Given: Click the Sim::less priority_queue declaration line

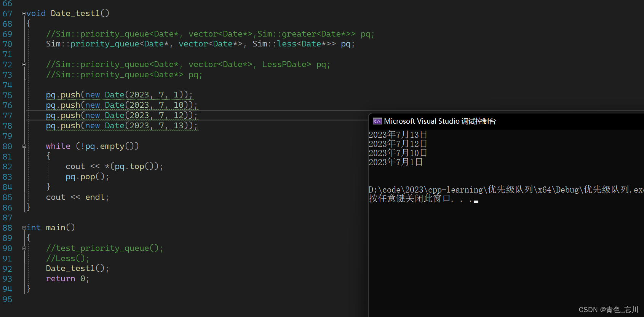Looking at the screenshot, I should click(200, 44).
